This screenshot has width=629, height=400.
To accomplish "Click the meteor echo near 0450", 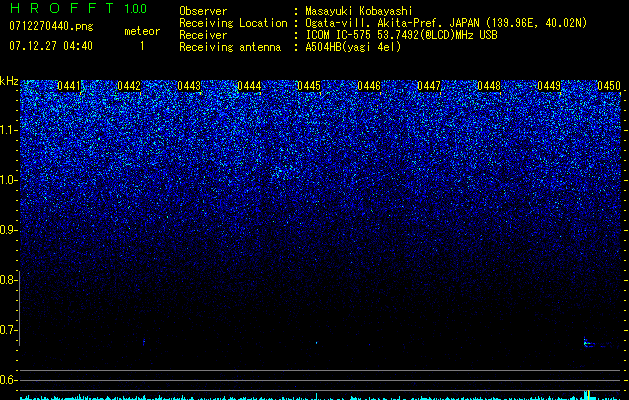I will point(598,343).
